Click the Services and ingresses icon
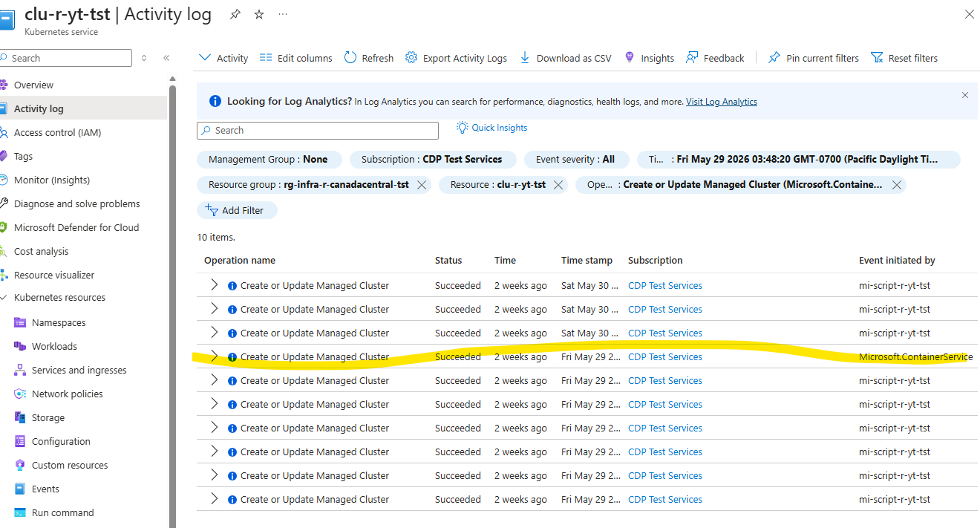Viewport: 980px width, 528px height. pyautogui.click(x=20, y=370)
